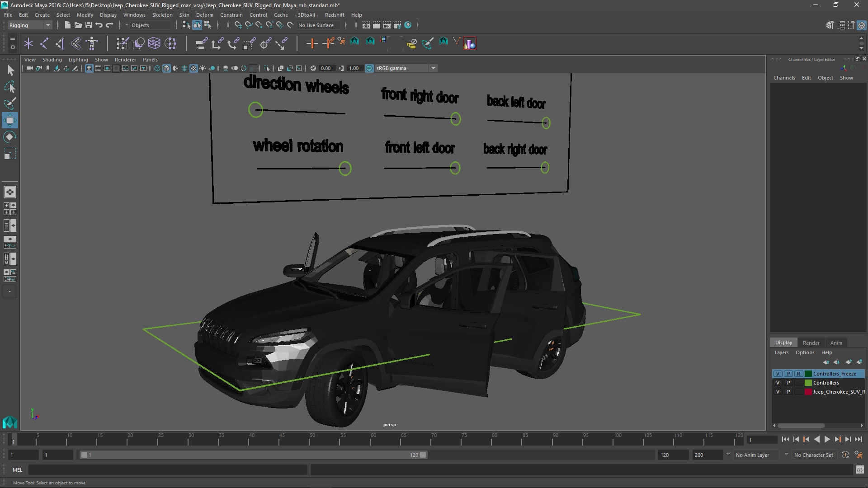
Task: Open the viewport Shading menu
Action: pos(52,60)
